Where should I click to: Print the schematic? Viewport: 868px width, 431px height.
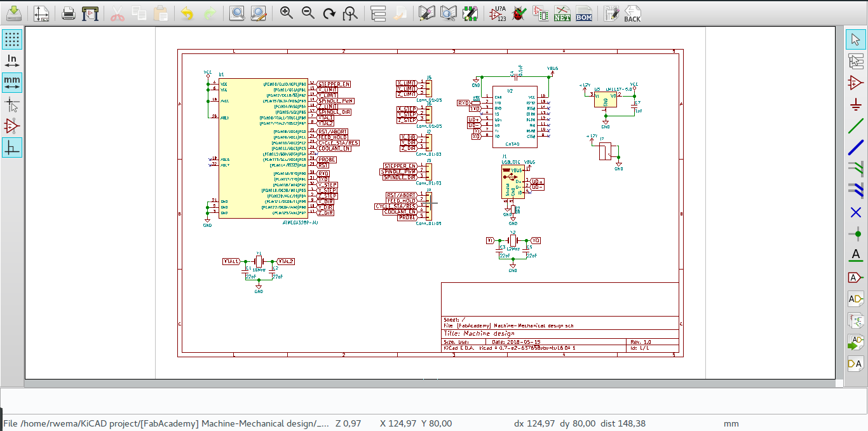pos(67,13)
